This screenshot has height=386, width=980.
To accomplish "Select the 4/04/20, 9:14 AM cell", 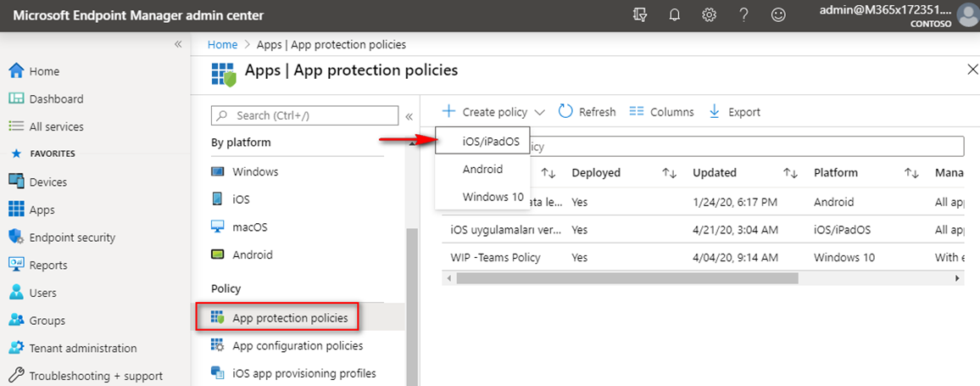I will click(735, 257).
